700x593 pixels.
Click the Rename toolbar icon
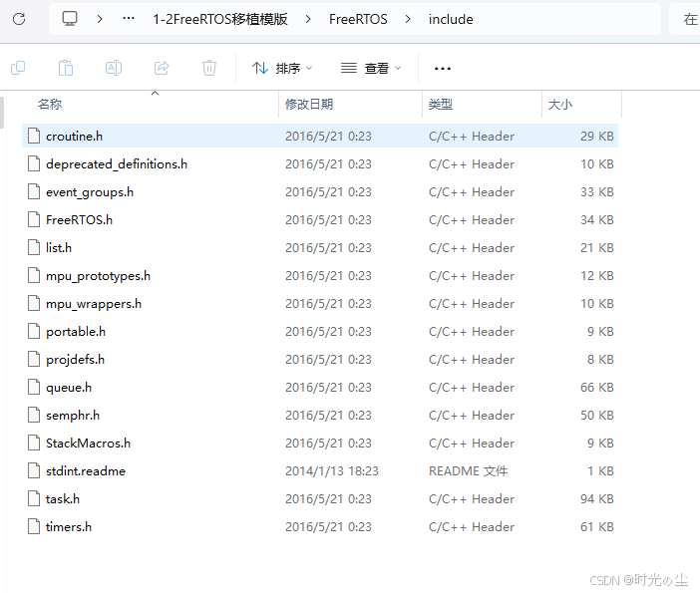coord(114,68)
